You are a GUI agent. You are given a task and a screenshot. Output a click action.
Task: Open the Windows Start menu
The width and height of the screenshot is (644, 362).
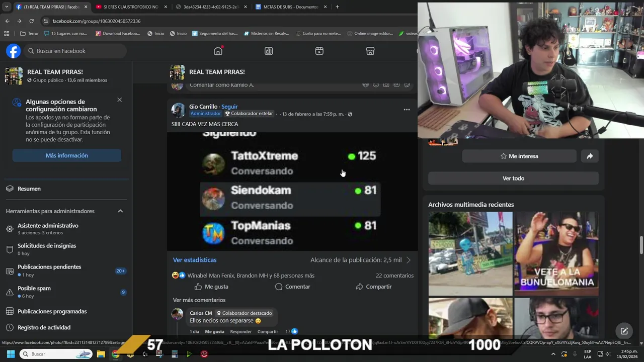coord(11,354)
